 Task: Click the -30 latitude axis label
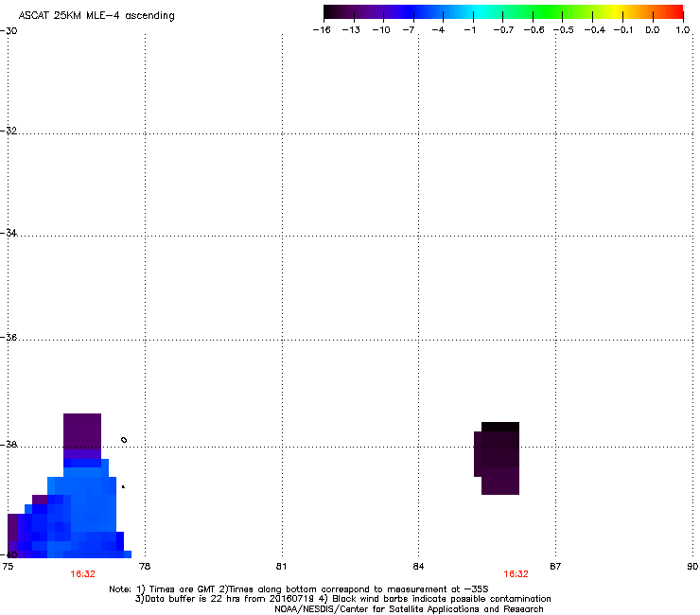(x=9, y=31)
